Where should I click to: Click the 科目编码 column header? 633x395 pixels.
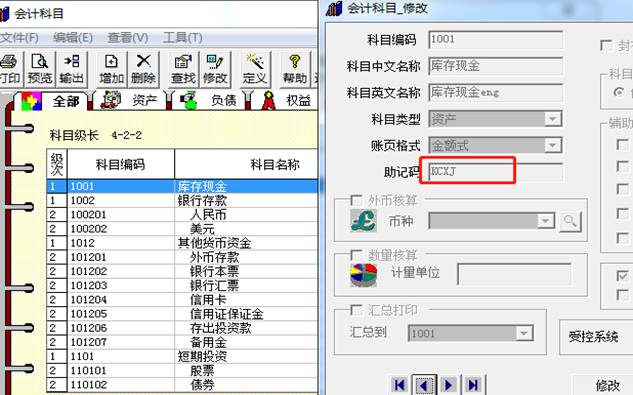coord(121,164)
